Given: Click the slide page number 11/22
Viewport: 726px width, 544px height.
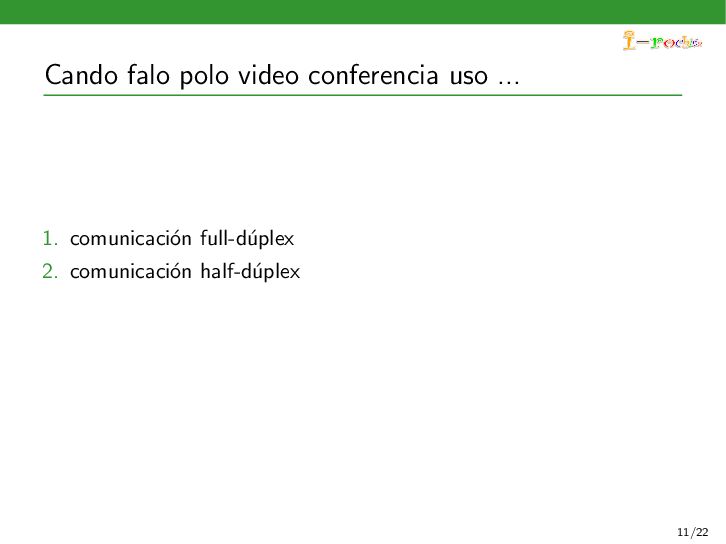Looking at the screenshot, I should click(693, 532).
